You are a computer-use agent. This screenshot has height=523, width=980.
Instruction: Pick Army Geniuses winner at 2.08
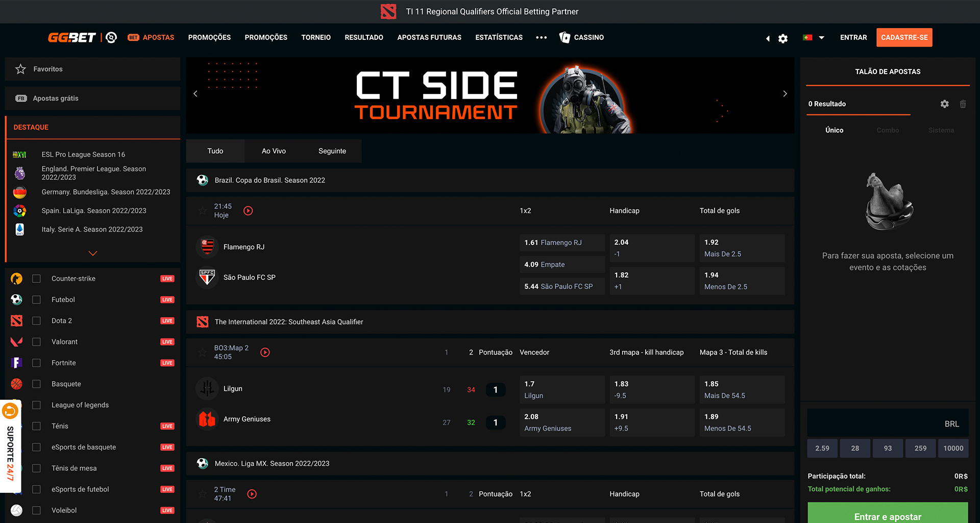click(x=562, y=422)
